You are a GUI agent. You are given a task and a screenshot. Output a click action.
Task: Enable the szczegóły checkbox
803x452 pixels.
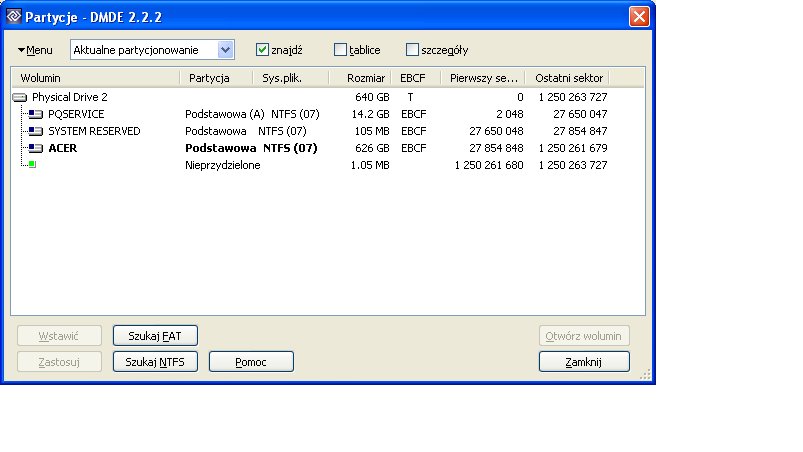412,50
